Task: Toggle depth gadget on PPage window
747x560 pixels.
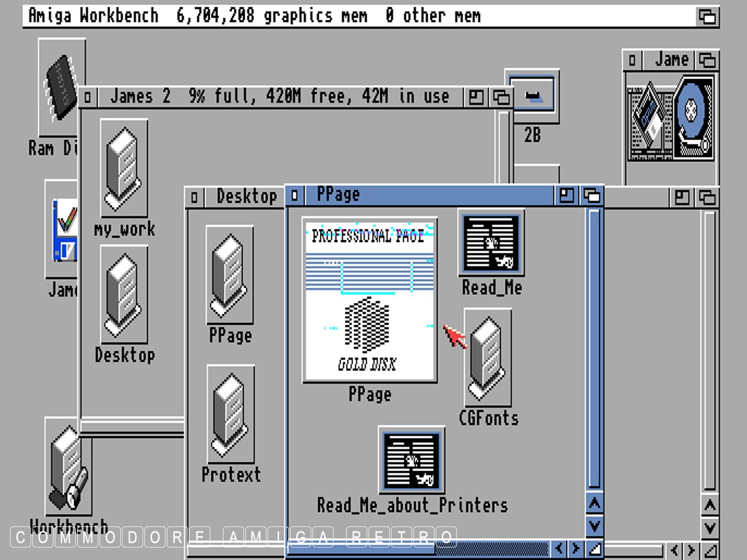Action: click(592, 196)
